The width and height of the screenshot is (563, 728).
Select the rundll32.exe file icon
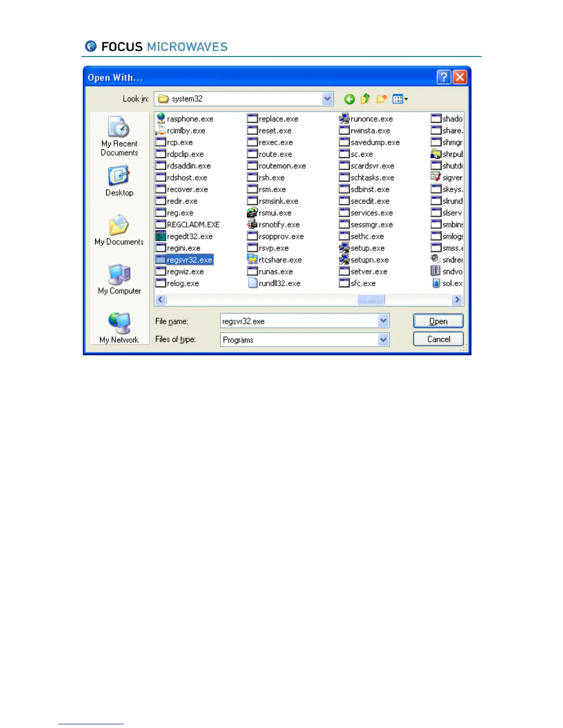click(252, 283)
